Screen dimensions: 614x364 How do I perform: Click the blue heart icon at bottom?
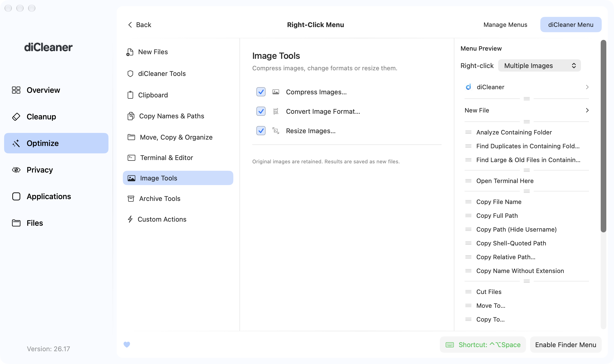[127, 345]
